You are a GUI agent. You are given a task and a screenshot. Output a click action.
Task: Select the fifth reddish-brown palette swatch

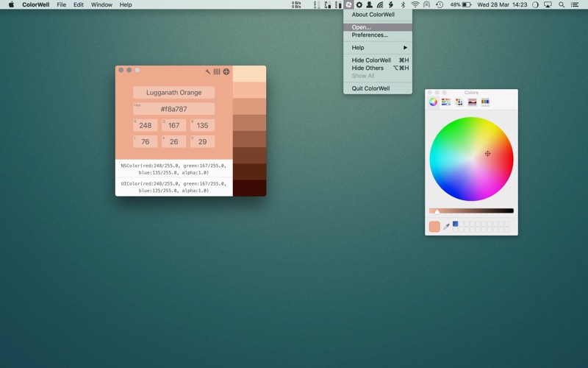(x=249, y=139)
